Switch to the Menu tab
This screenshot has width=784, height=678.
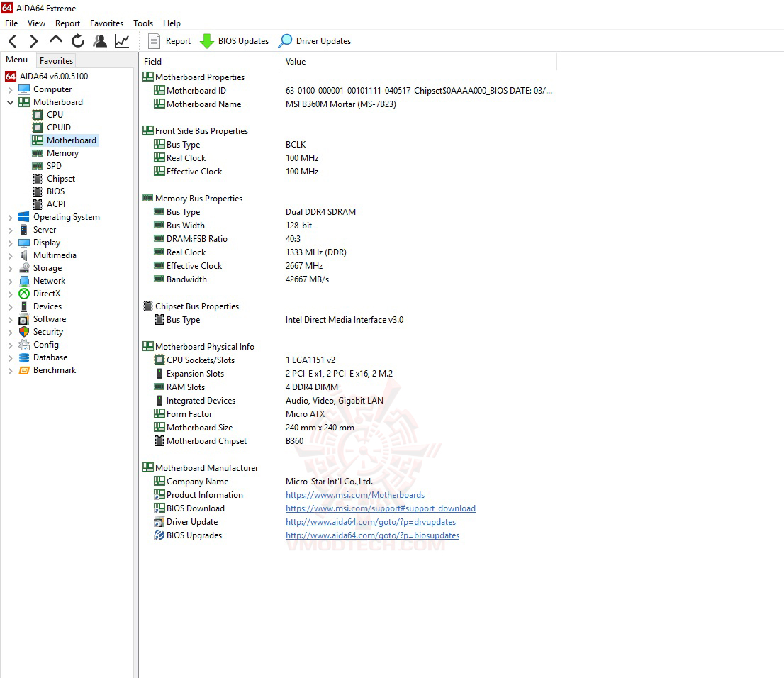coord(16,60)
